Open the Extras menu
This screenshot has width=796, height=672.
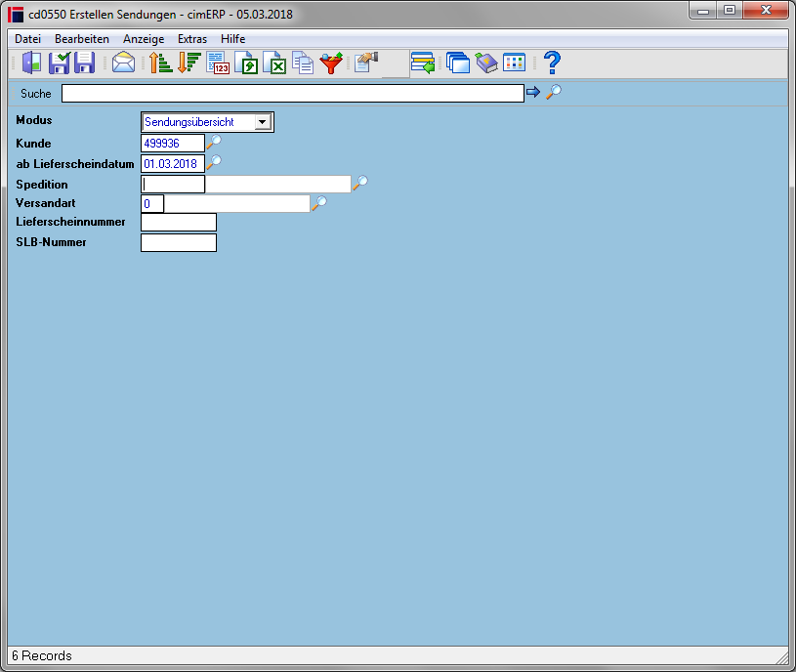(x=192, y=39)
